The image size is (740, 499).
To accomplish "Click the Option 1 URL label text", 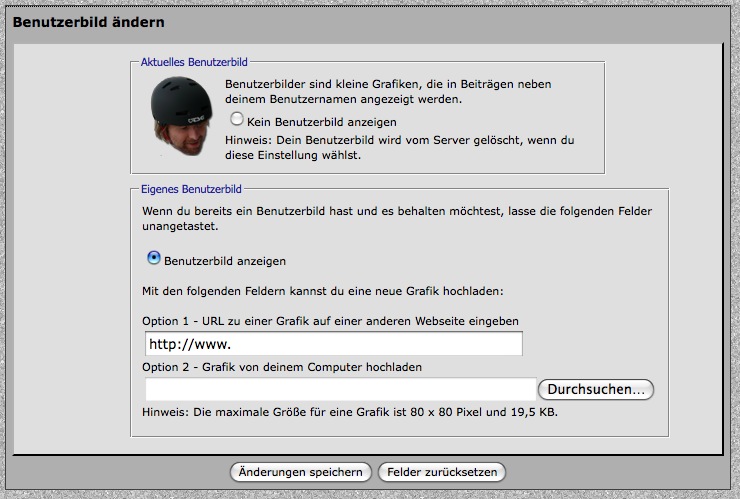I will point(330,321).
